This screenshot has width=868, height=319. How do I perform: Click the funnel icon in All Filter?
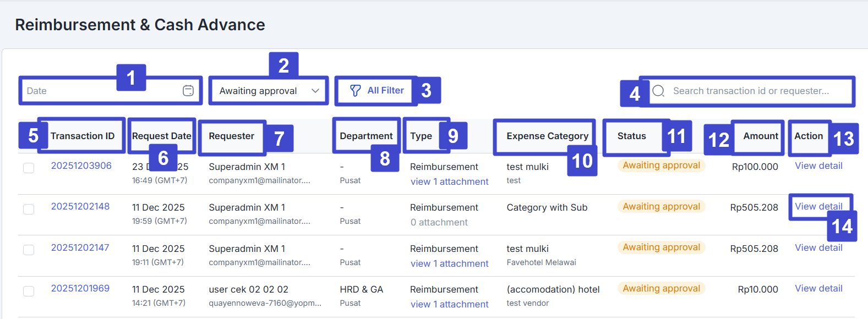[356, 91]
